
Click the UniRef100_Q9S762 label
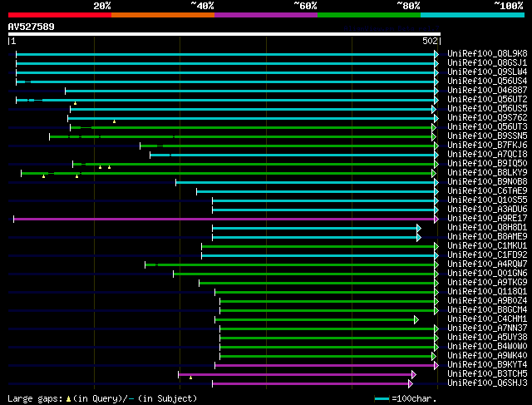[x=487, y=118]
